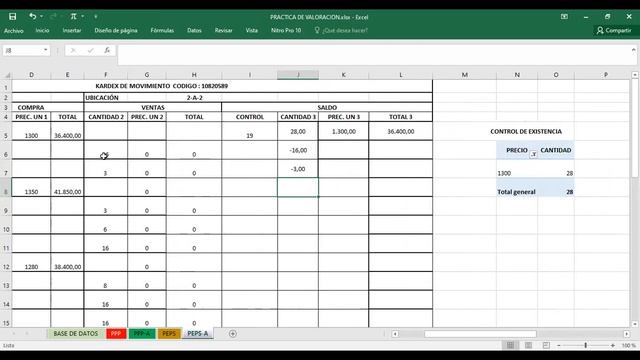The height and width of the screenshot is (360, 640).
Task: Click the selected cell J8
Action: 298,188
